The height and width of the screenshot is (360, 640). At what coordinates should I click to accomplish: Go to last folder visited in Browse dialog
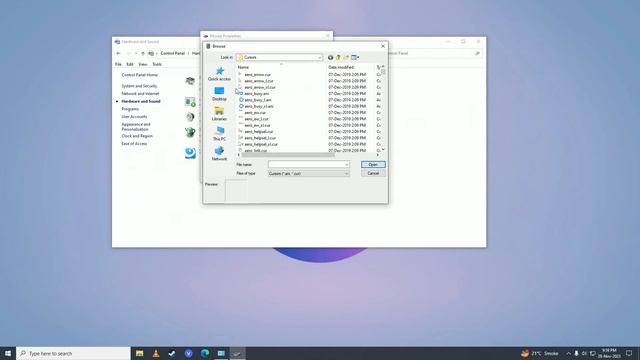click(x=331, y=58)
